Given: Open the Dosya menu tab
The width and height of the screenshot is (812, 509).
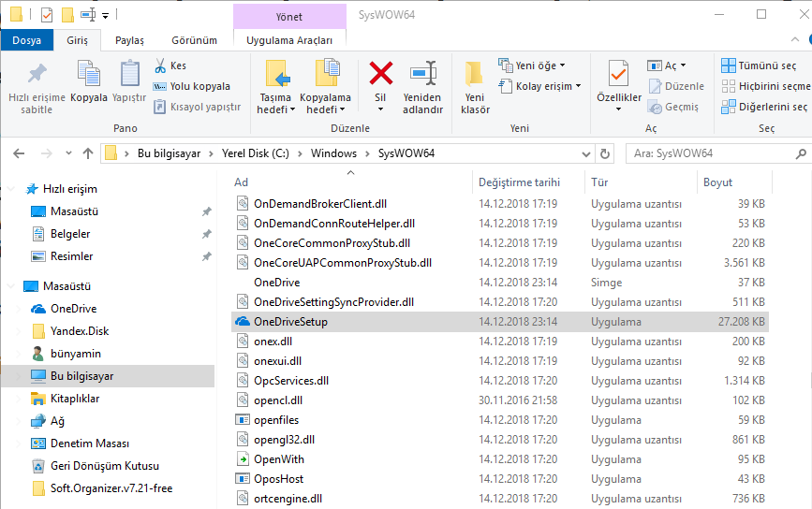Looking at the screenshot, I should 26,40.
